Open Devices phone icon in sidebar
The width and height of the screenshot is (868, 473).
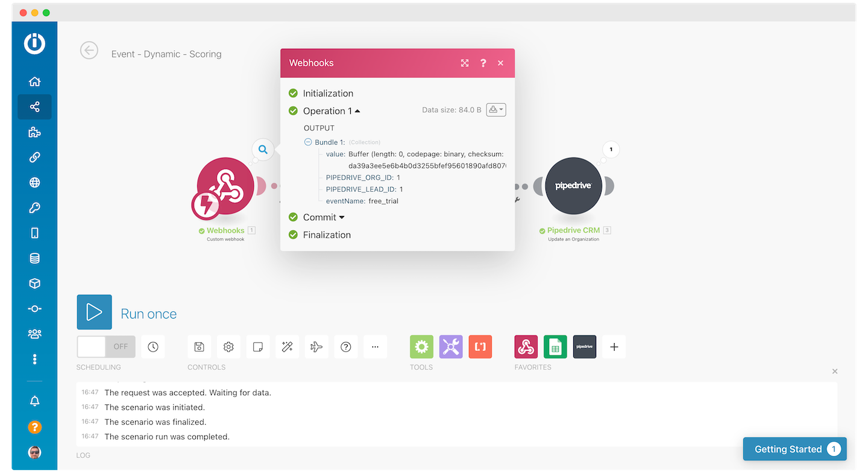coord(34,233)
